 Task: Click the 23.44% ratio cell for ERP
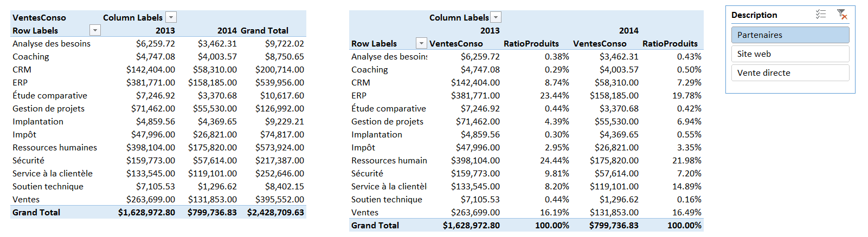(554, 95)
